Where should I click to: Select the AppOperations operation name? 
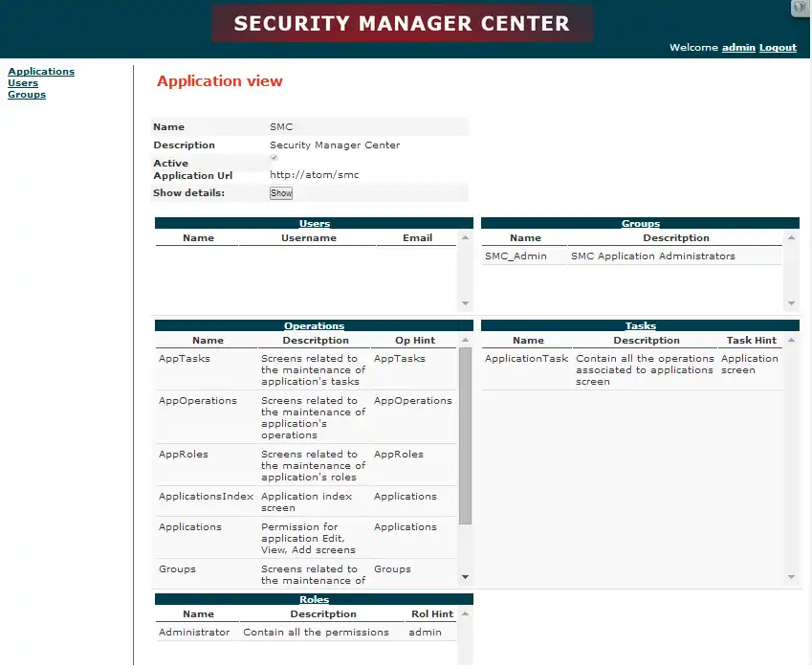(198, 401)
